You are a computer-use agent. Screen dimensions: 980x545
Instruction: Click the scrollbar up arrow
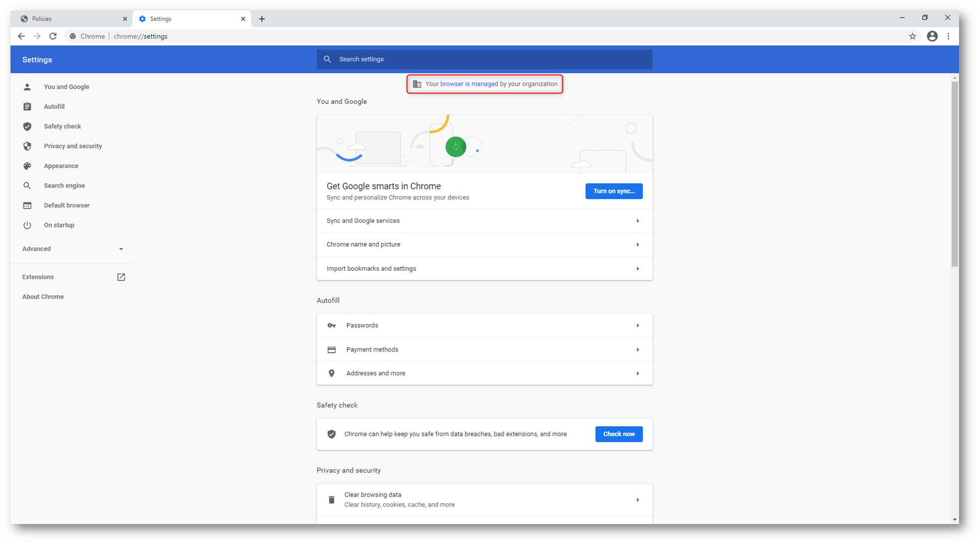coord(955,78)
